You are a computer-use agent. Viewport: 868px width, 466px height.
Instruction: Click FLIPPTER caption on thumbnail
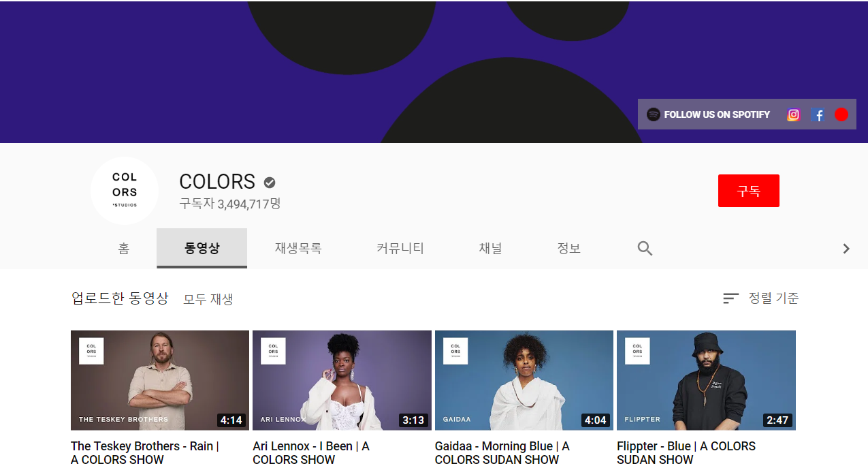[x=643, y=419]
